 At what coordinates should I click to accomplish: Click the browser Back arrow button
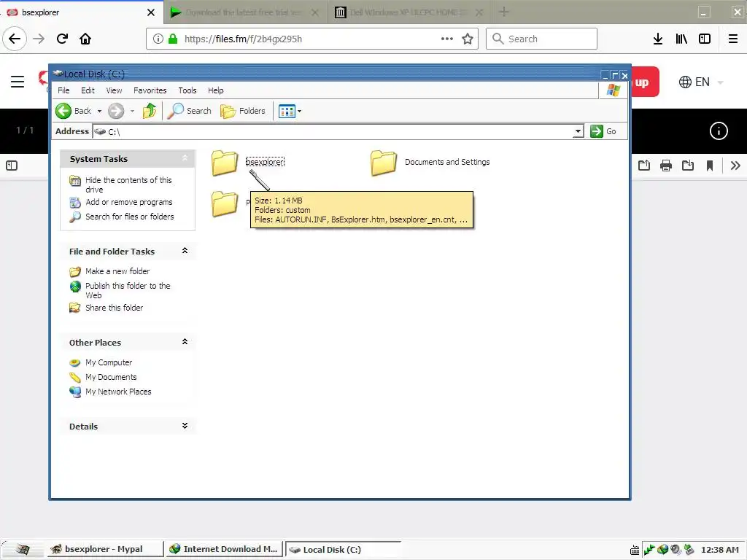point(15,39)
